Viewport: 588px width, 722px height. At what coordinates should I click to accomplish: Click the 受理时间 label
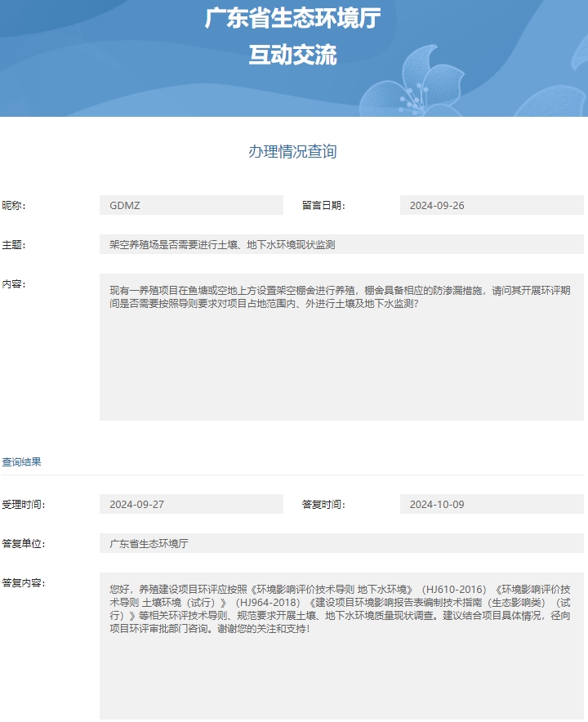click(x=23, y=505)
